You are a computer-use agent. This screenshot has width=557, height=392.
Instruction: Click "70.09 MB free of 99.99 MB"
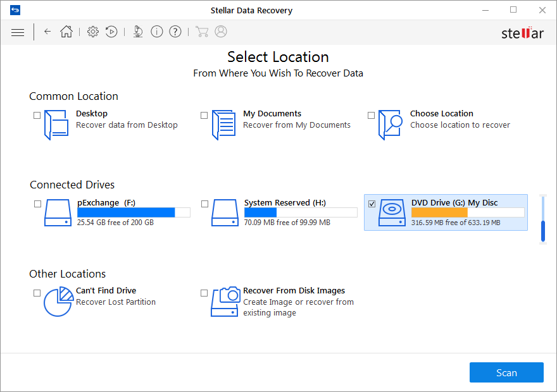[287, 223]
